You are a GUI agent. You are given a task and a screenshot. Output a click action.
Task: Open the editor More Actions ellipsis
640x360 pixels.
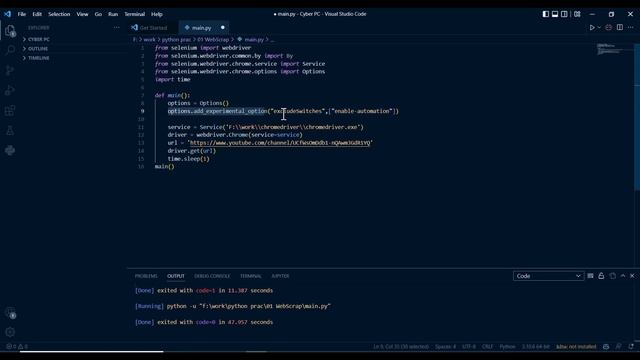[x=631, y=27]
